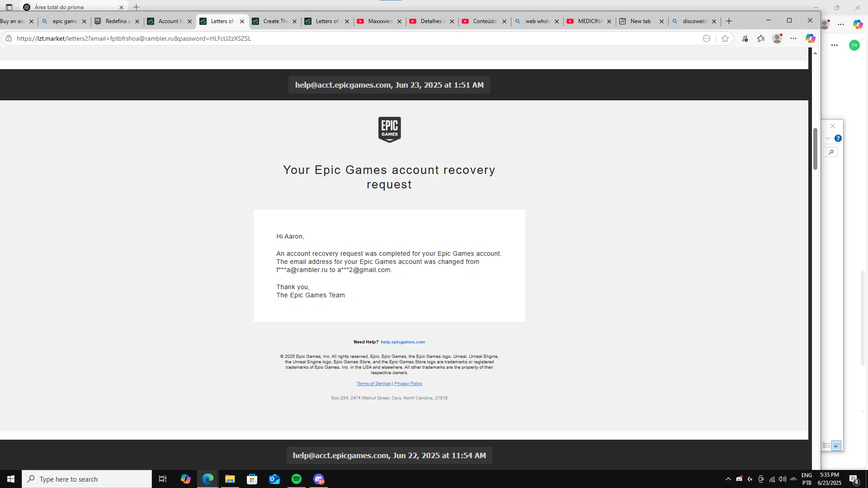Screen dimensions: 868x488
Task: Show hidden system tray icons
Action: [728, 479]
